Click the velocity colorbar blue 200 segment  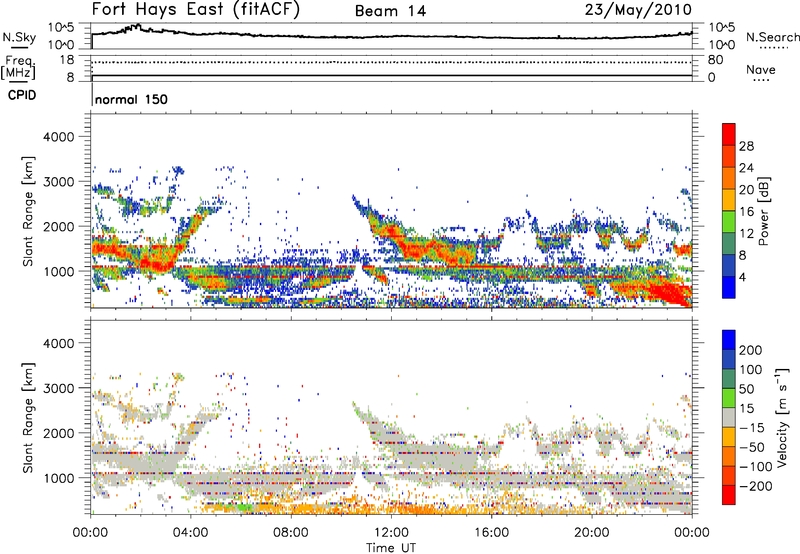(x=729, y=340)
